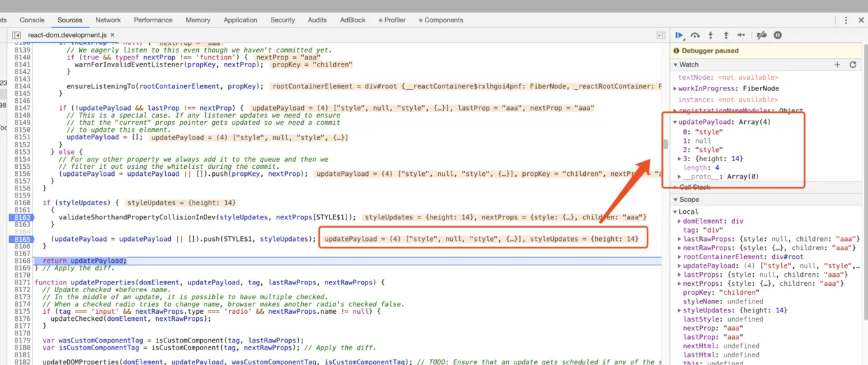The image size is (868, 365).
Task: Toggle breakpoint on line 8162
Action: (x=21, y=218)
